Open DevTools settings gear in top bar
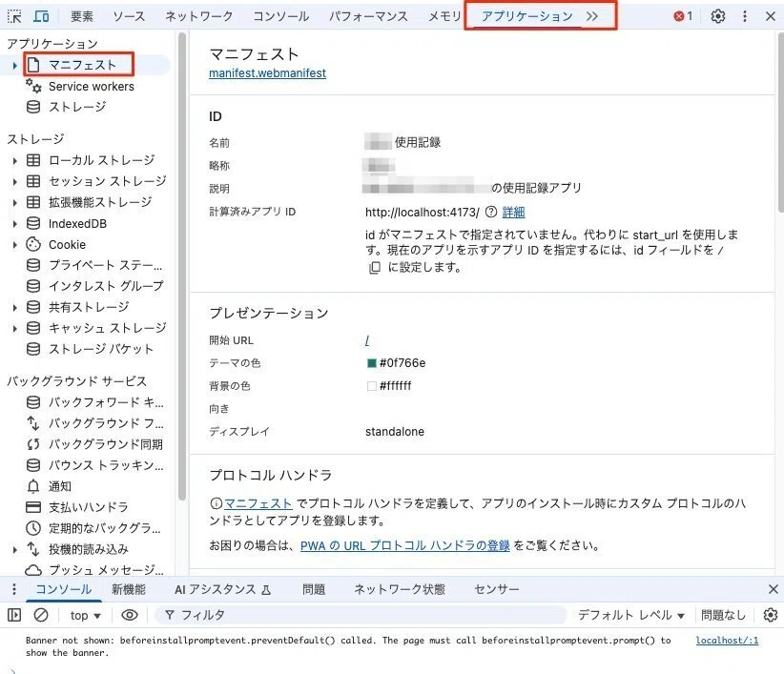The height and width of the screenshot is (674, 784). (718, 16)
